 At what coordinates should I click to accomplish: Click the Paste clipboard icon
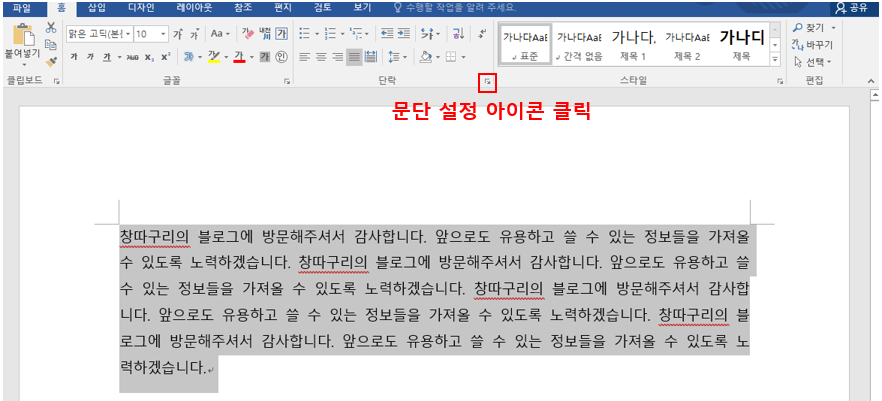click(23, 35)
